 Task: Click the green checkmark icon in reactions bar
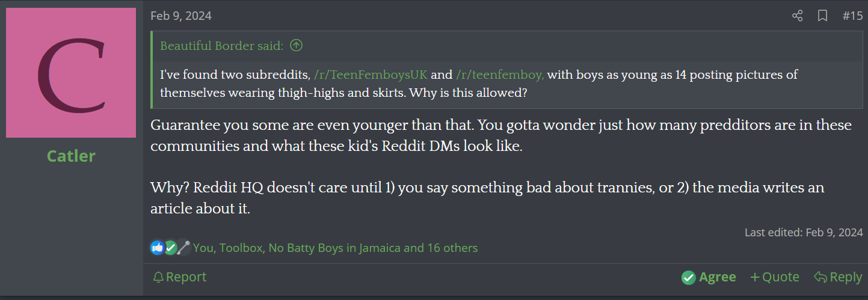(x=171, y=247)
